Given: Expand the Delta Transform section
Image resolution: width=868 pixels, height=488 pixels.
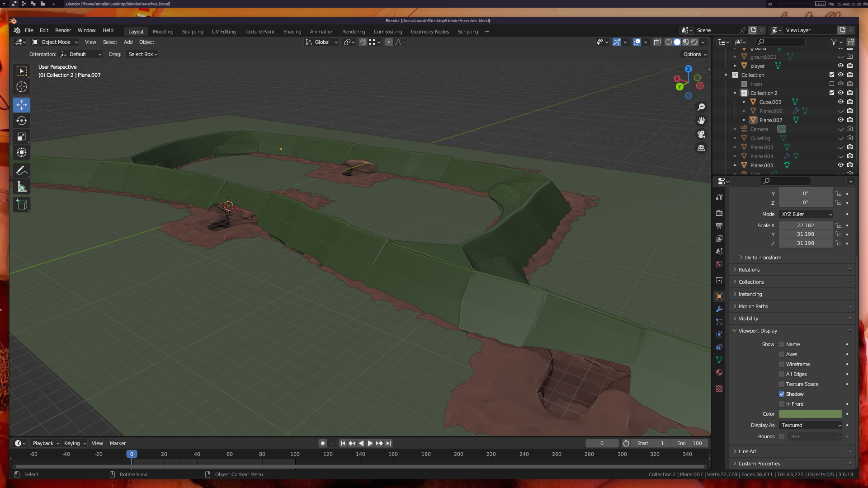Looking at the screenshot, I should point(763,258).
